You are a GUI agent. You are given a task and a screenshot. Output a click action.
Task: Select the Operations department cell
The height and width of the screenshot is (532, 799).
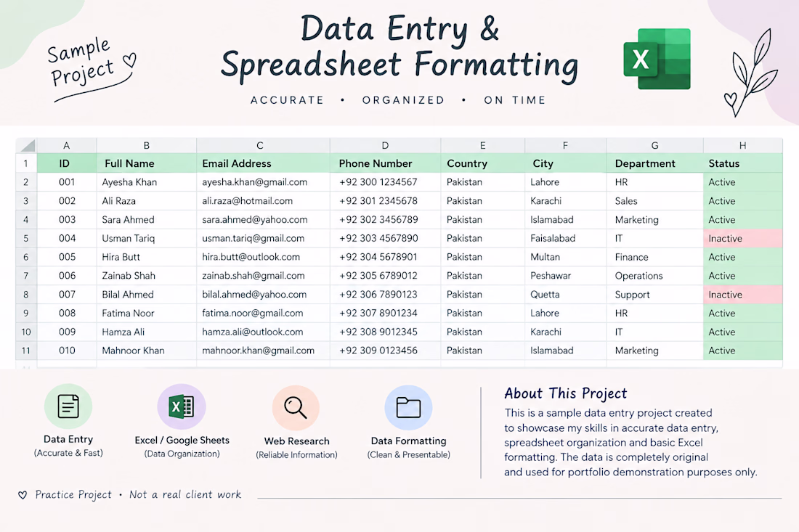(654, 276)
